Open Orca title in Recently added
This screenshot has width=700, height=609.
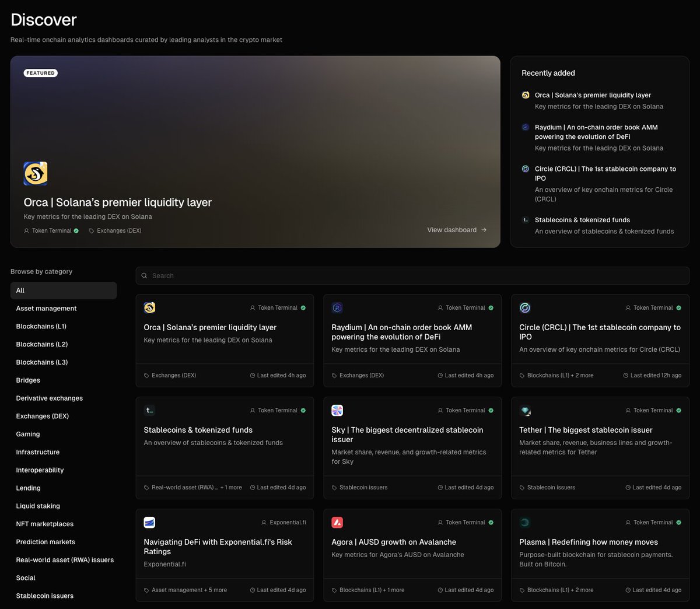pos(593,95)
